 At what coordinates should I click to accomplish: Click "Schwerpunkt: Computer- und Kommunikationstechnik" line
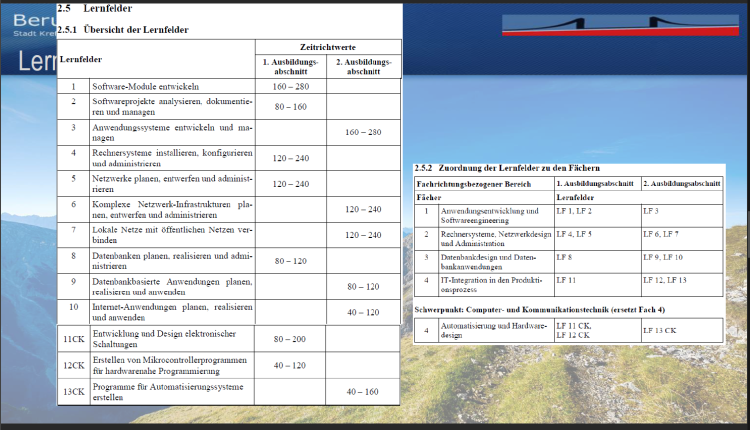coord(540,309)
